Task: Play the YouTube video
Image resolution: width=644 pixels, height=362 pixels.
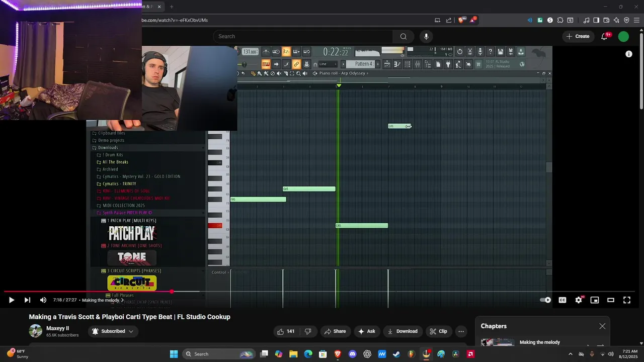Action: pos(11,300)
